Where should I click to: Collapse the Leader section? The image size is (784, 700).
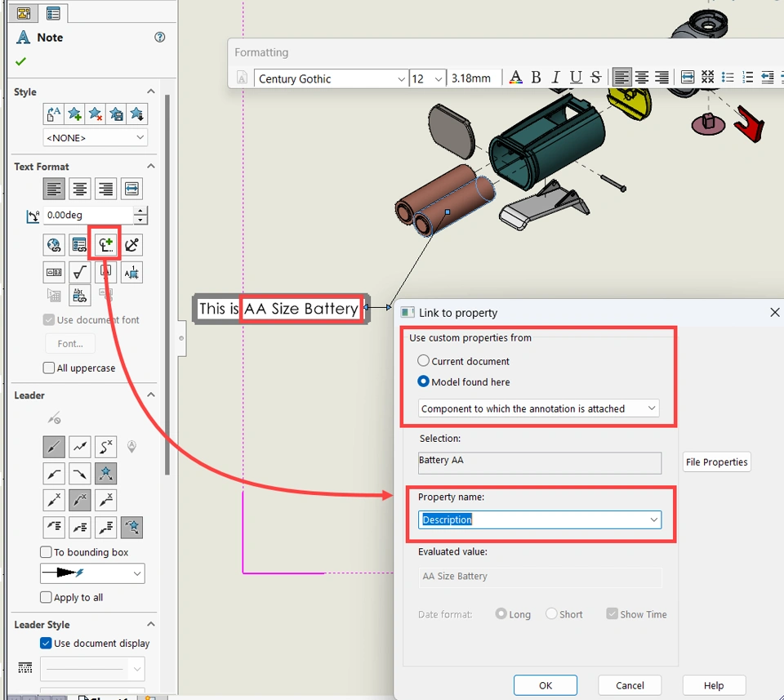click(x=150, y=395)
